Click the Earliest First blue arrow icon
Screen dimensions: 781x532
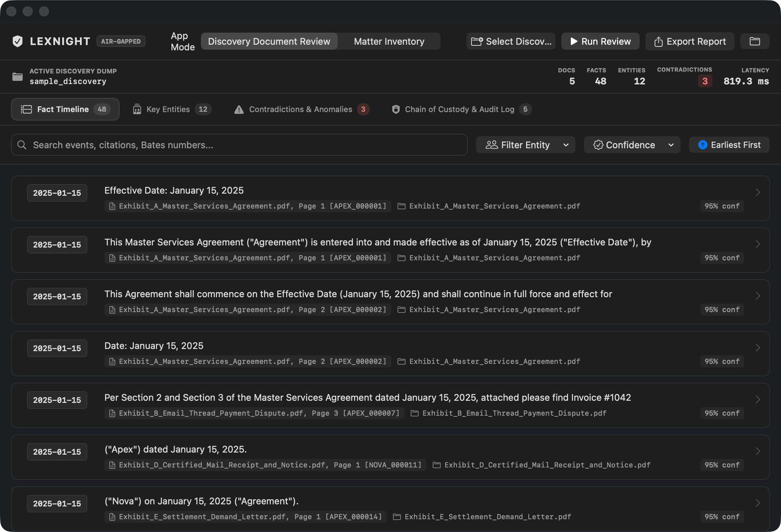[703, 145]
